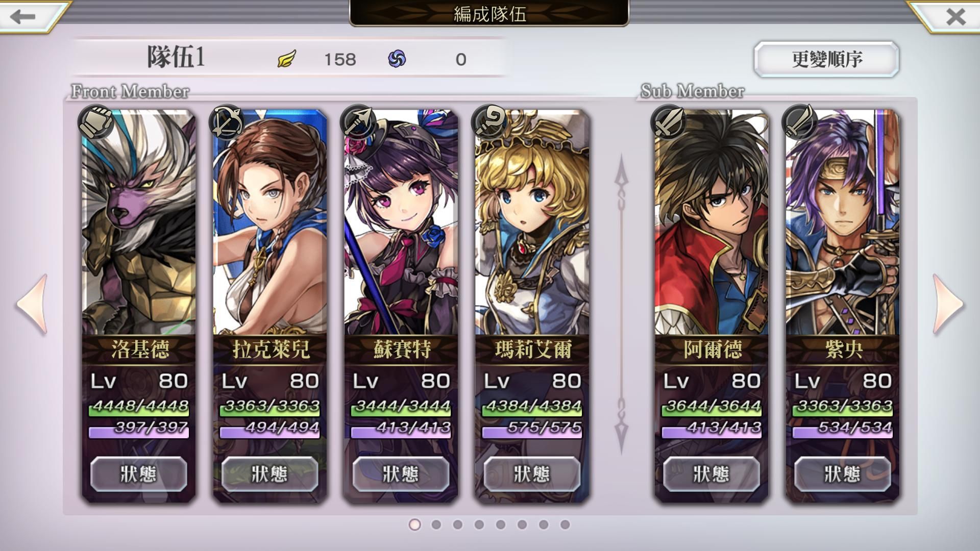Click the back arrow icon
The width and height of the screenshot is (980, 551).
23,16
